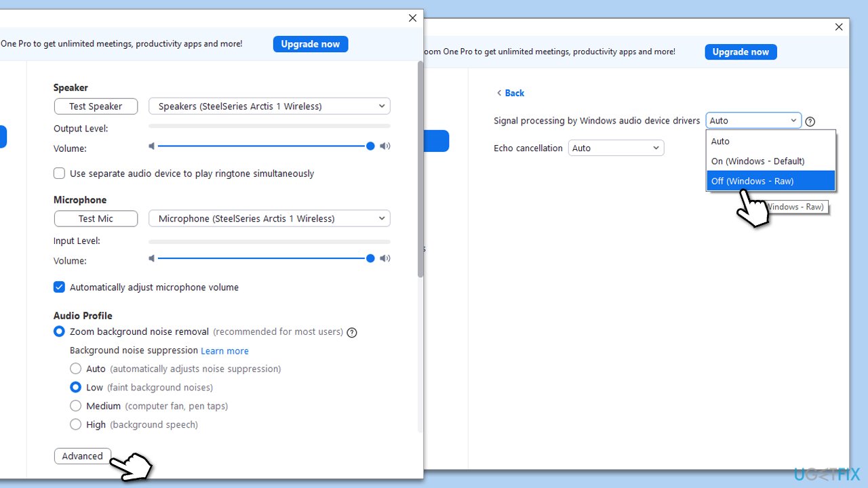Viewport: 868px width, 488px height.
Task: Choose Auto noise suppression option
Action: tap(75, 369)
